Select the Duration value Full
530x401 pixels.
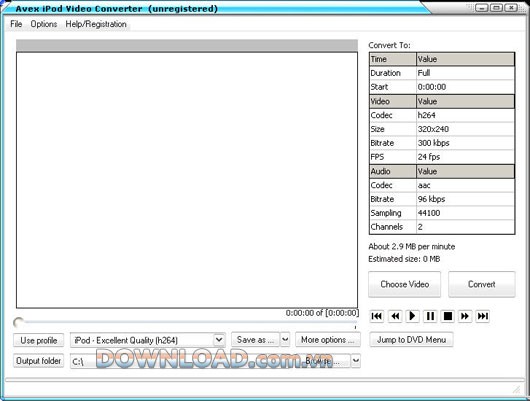465,73
